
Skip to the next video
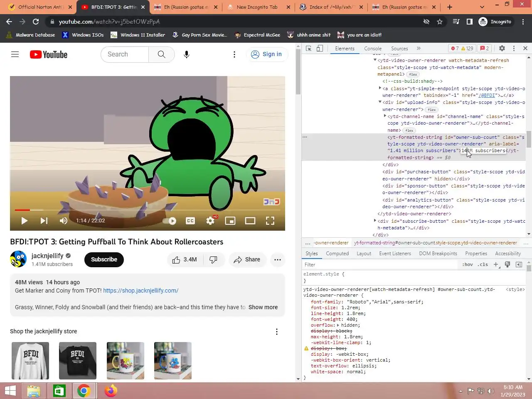point(44,221)
